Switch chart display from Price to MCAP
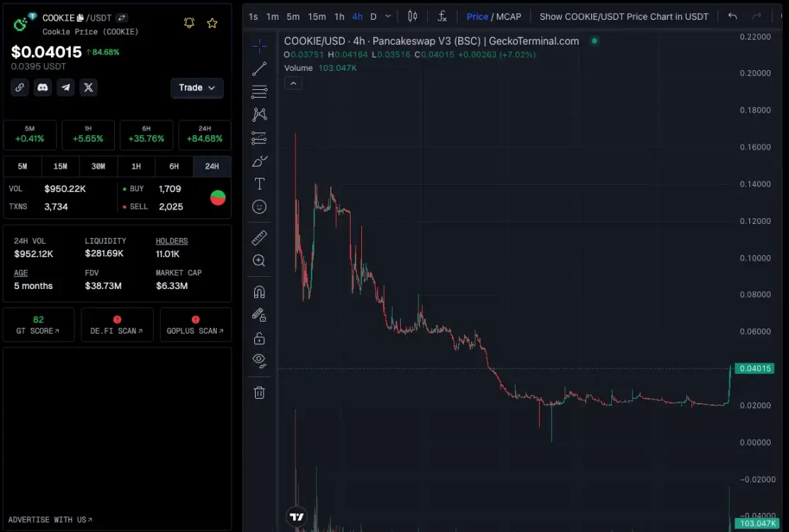The height and width of the screenshot is (532, 789). click(x=511, y=16)
